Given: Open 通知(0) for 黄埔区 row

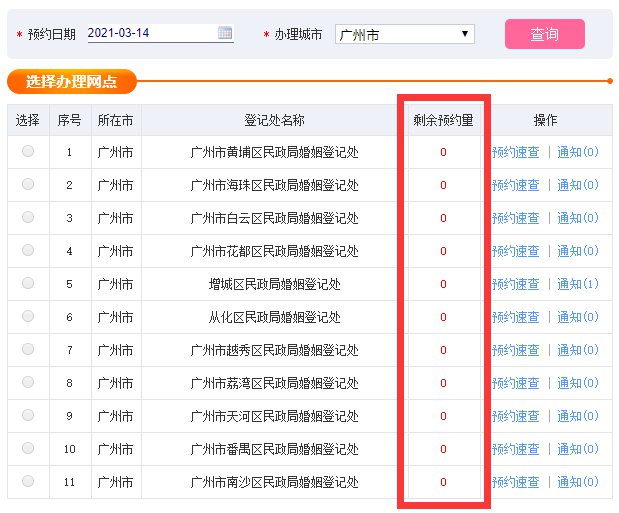Looking at the screenshot, I should click(578, 152).
